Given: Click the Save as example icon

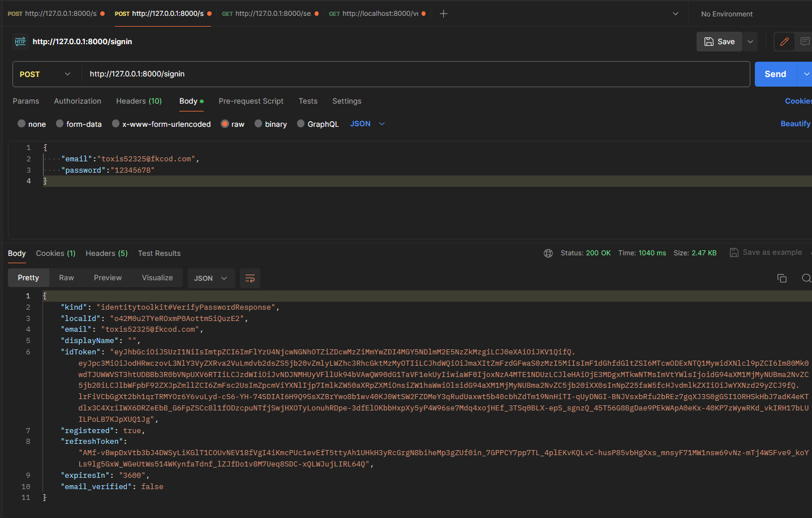Looking at the screenshot, I should [734, 252].
